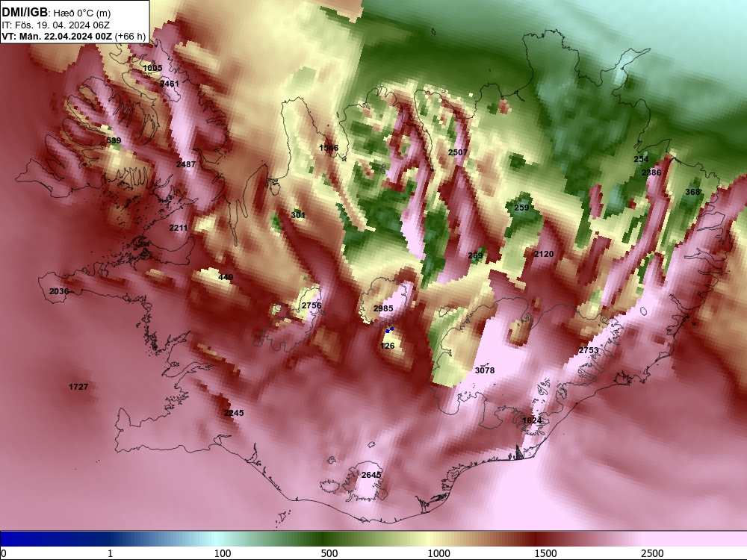Image resolution: width=747 pixels, height=560 pixels.
Task: Click the color scale label 1000
Action: pos(438,553)
